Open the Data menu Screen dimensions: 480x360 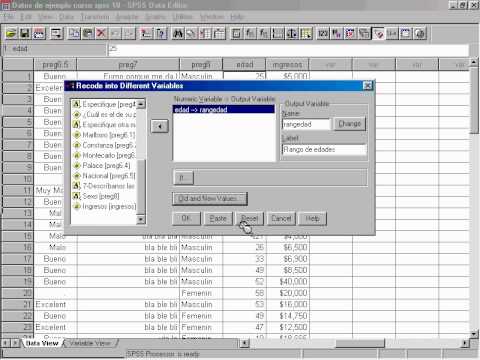coord(67,17)
